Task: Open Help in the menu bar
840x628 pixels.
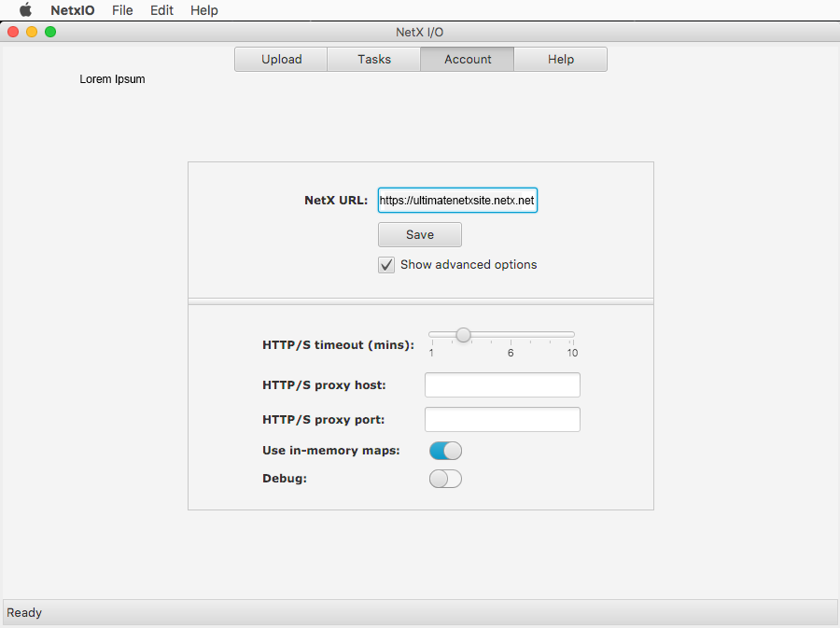Action: (x=203, y=10)
